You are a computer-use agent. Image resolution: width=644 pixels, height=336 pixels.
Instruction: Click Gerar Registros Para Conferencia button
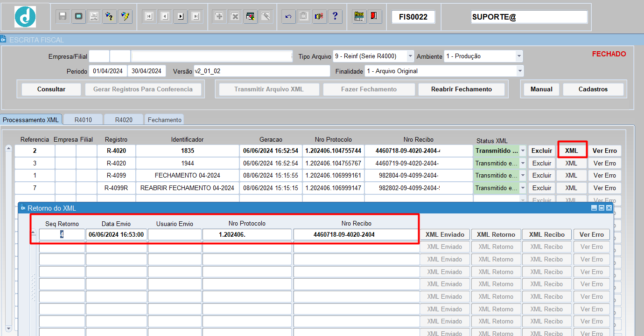tap(143, 89)
